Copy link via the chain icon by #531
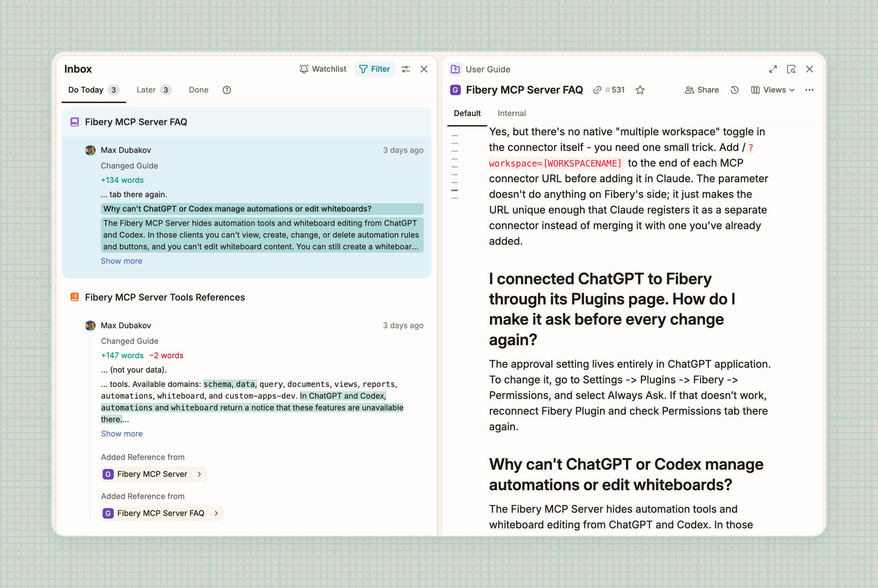This screenshot has height=588, width=878. [x=597, y=90]
